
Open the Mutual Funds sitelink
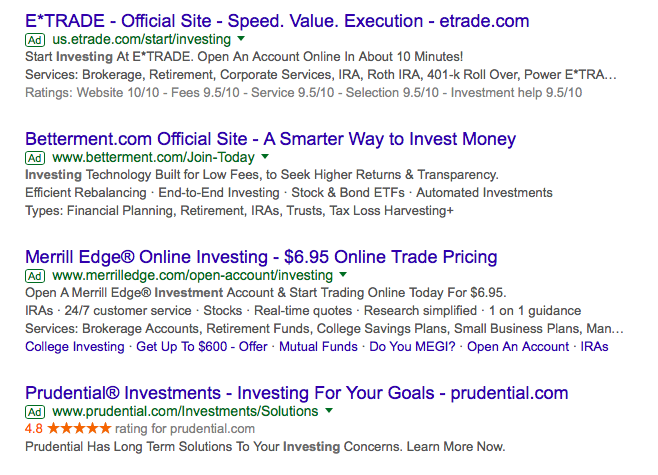[318, 347]
